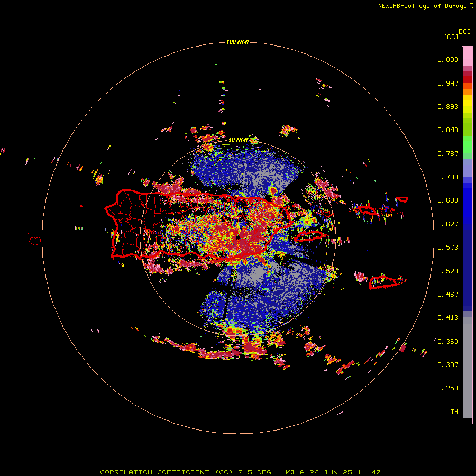The width and height of the screenshot is (476, 476).
Task: Click the Vieques island outline
Action: coord(309,236)
